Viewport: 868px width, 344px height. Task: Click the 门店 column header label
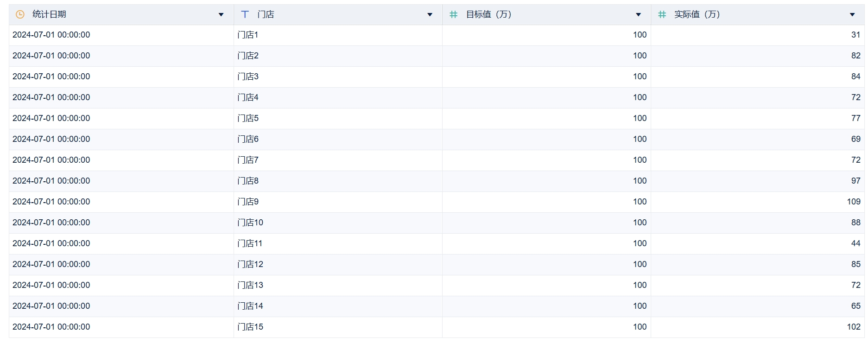coord(266,14)
